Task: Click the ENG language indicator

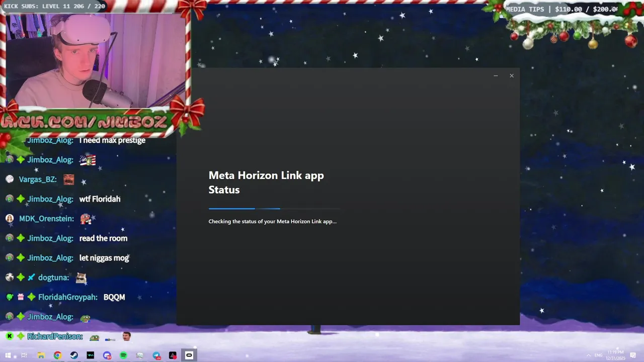Action: click(598, 355)
